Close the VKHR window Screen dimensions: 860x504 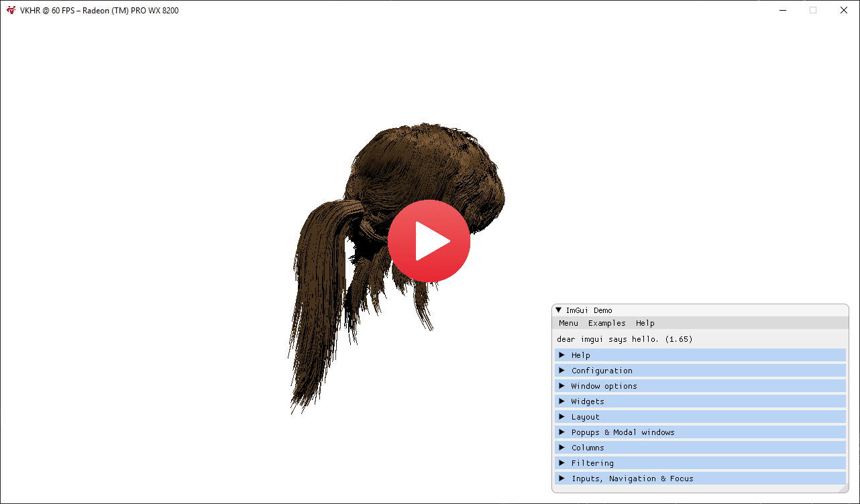tap(844, 10)
